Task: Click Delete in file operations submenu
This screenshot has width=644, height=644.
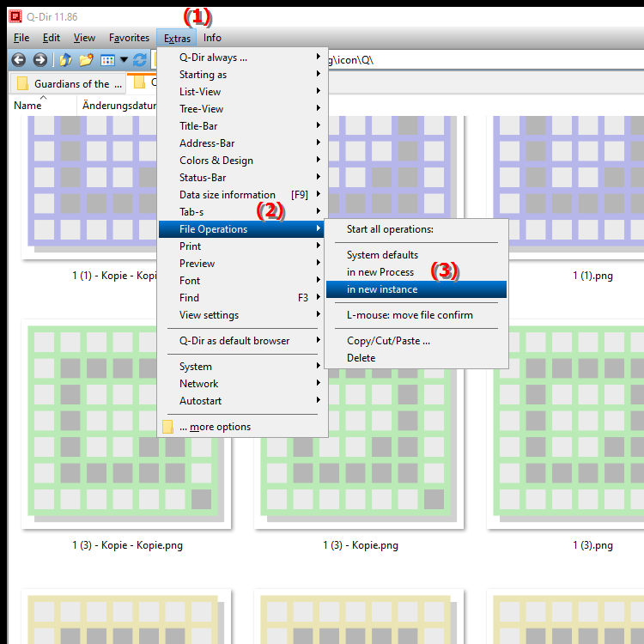Action: 416,358
